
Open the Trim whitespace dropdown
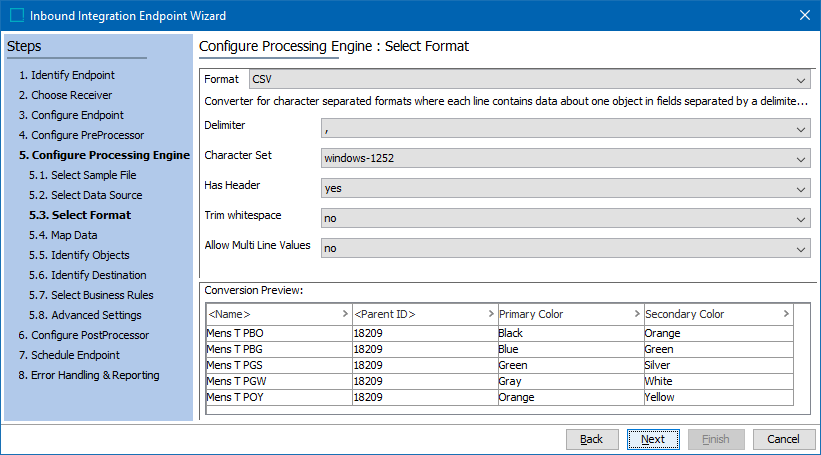[x=802, y=219]
